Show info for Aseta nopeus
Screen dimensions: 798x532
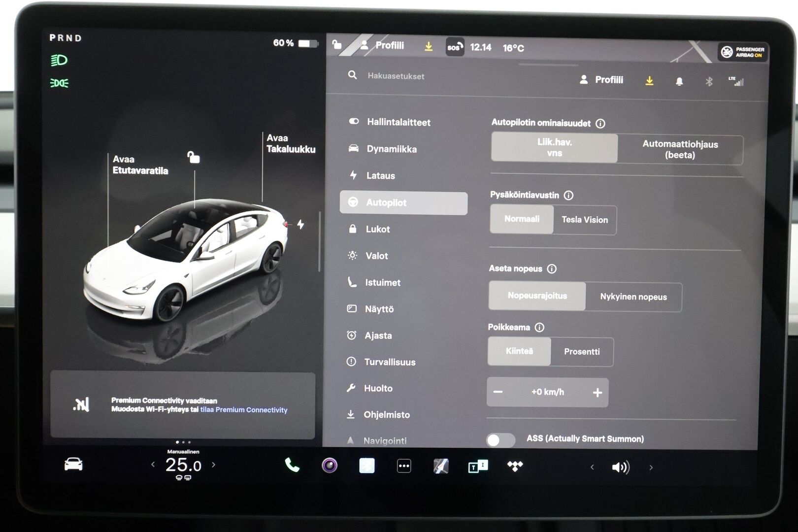click(x=552, y=269)
